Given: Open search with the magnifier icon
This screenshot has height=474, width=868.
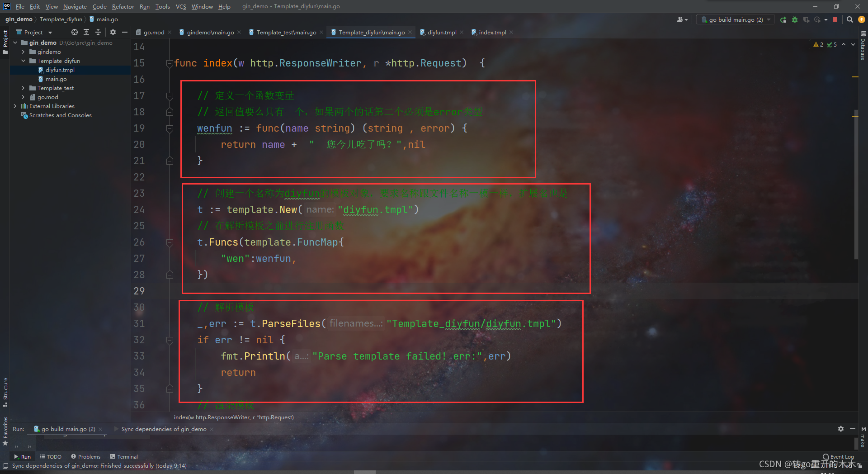Looking at the screenshot, I should point(849,19).
